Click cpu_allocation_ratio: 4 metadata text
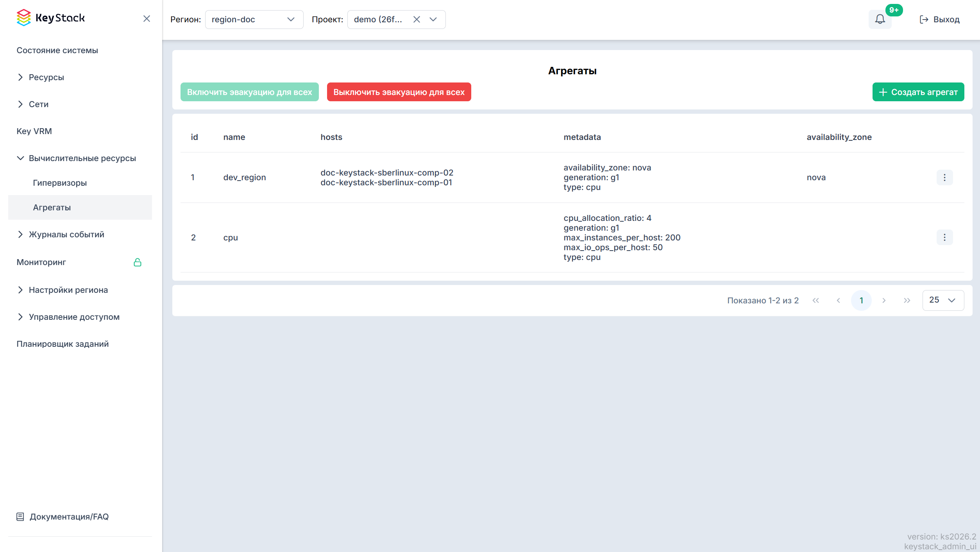The image size is (980, 552). click(607, 218)
